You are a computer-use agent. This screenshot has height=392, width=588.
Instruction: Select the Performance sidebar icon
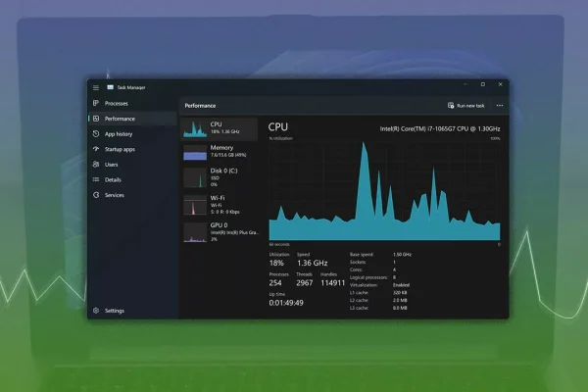click(96, 119)
